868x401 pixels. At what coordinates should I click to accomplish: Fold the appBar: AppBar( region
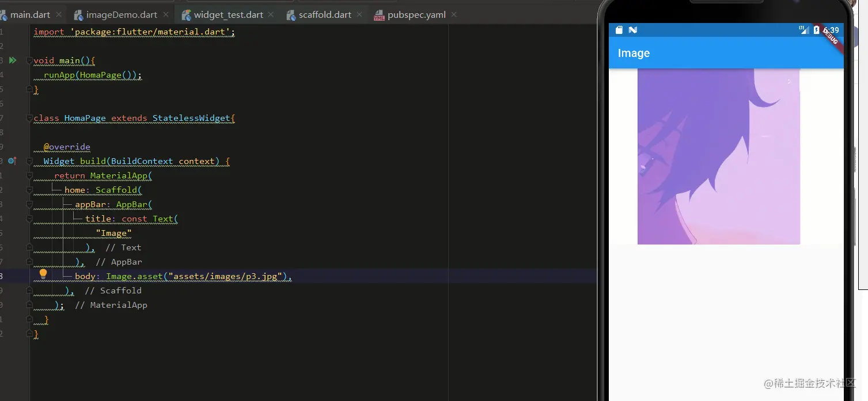[29, 204]
